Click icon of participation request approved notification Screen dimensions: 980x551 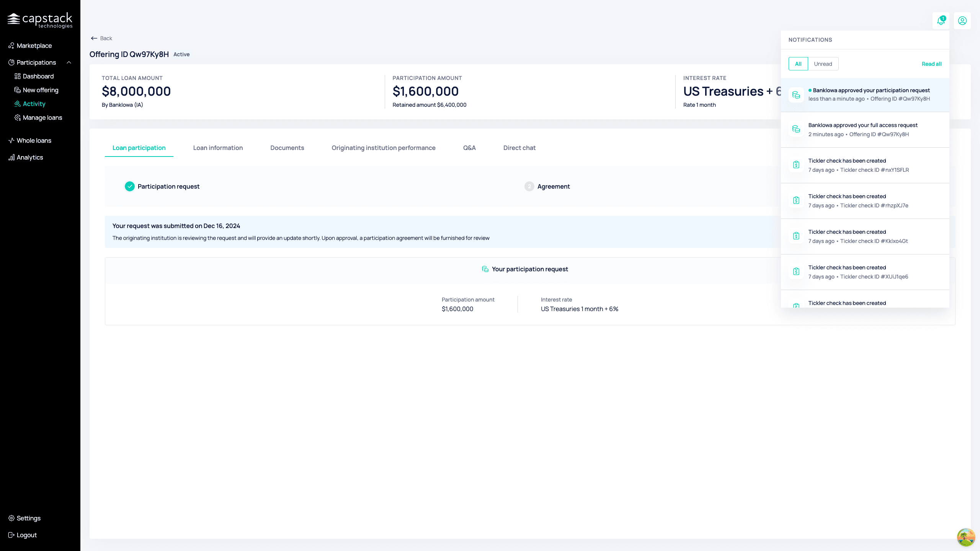[x=796, y=95]
